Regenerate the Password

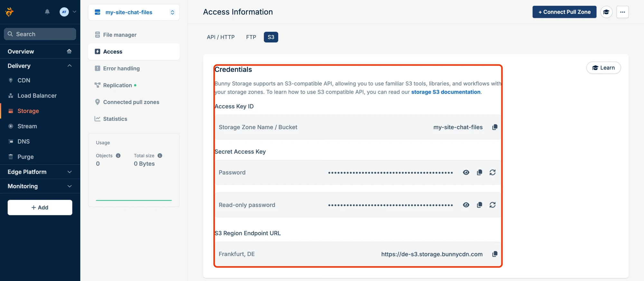coord(493,173)
